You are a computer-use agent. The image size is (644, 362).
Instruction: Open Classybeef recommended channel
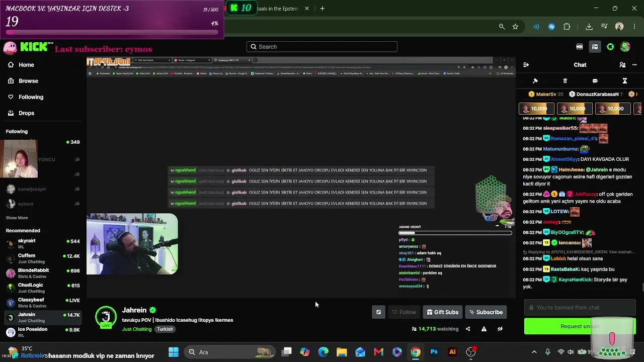[43, 303]
